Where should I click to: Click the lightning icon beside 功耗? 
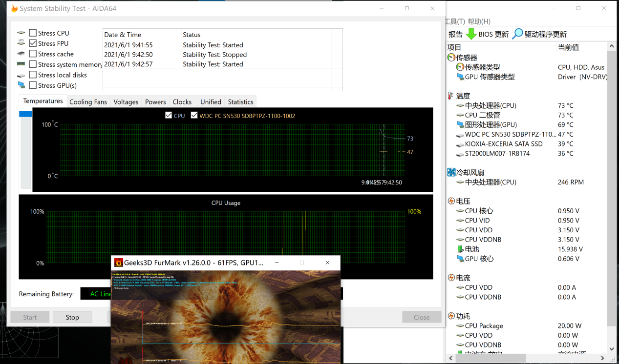point(451,316)
